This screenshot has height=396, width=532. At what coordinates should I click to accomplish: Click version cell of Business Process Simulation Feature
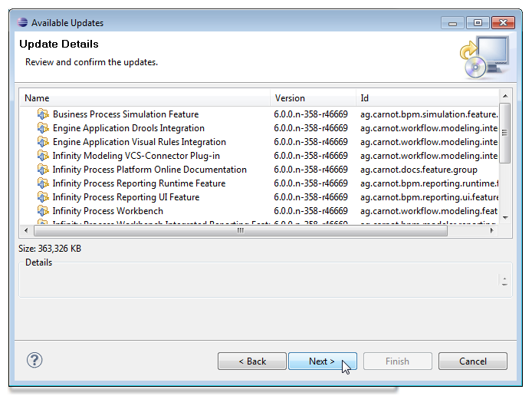[x=310, y=114]
